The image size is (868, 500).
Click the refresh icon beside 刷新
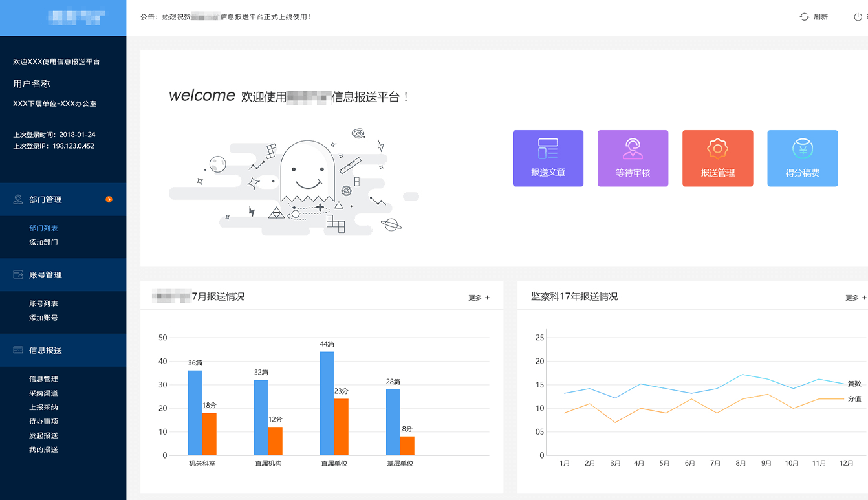coord(804,17)
